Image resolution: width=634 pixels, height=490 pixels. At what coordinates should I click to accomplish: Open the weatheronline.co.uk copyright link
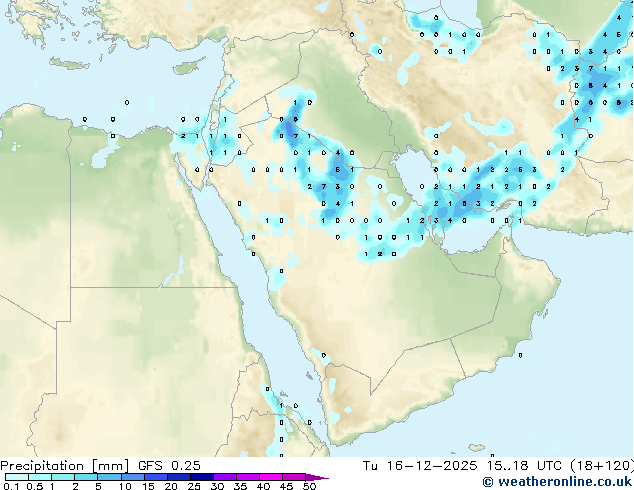pyautogui.click(x=557, y=482)
